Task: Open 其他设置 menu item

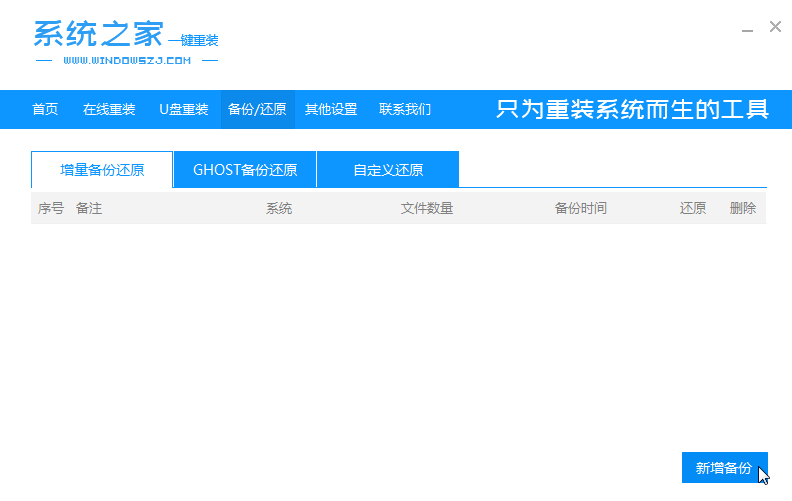Action: (331, 109)
